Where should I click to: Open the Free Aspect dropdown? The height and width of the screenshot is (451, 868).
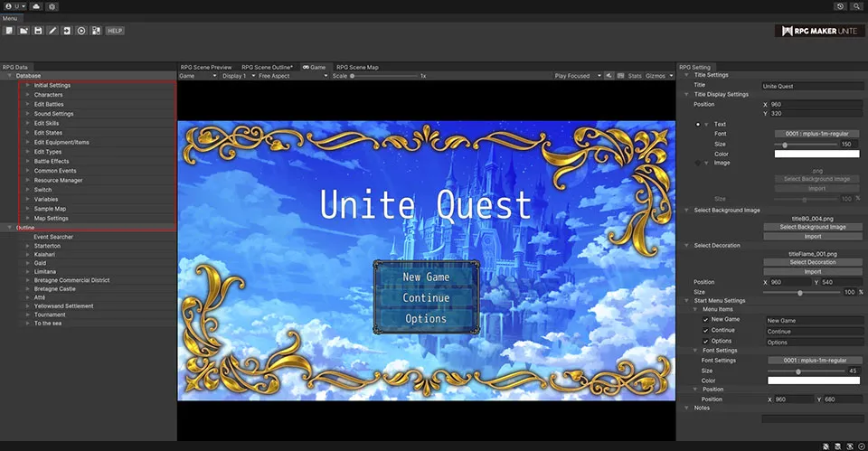pyautogui.click(x=288, y=76)
